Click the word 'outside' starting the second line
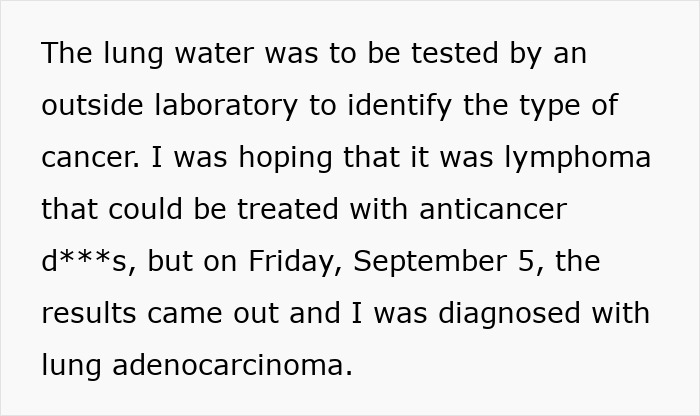 (92, 106)
